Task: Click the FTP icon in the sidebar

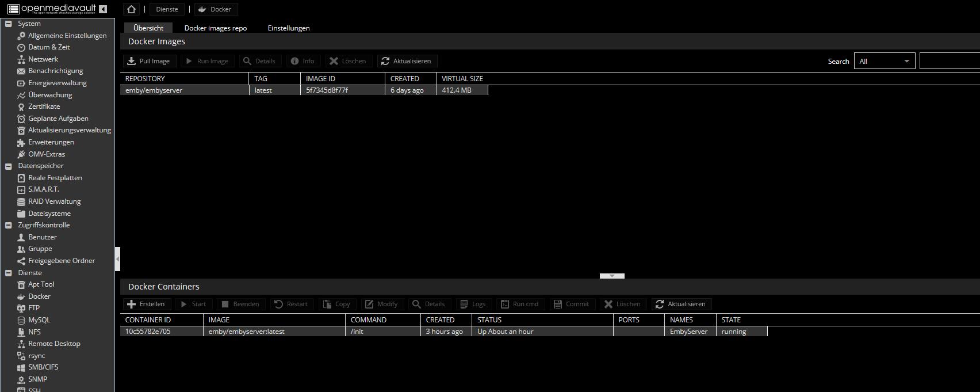Action: coord(21,308)
